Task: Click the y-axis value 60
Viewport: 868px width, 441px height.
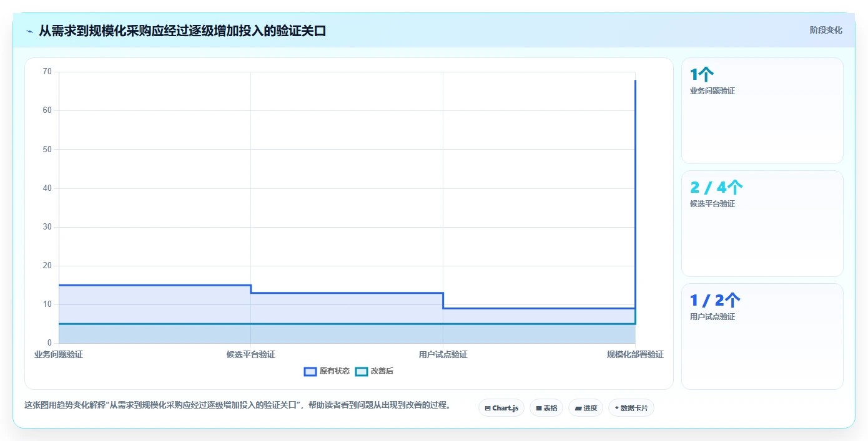Action: pyautogui.click(x=47, y=110)
